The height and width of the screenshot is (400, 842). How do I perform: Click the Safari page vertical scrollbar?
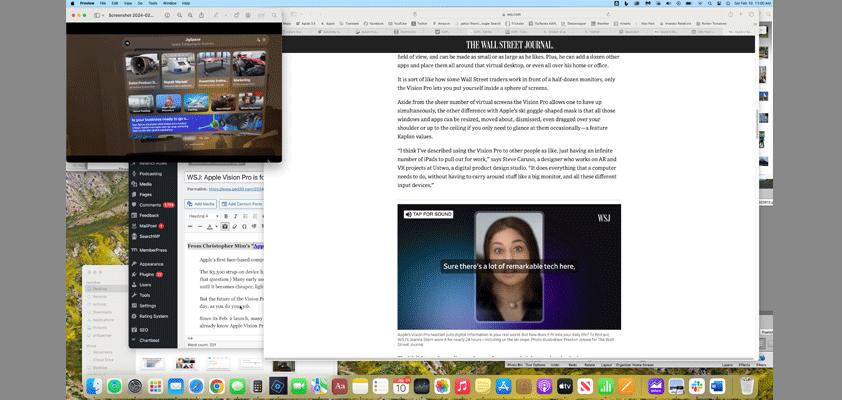[x=758, y=123]
